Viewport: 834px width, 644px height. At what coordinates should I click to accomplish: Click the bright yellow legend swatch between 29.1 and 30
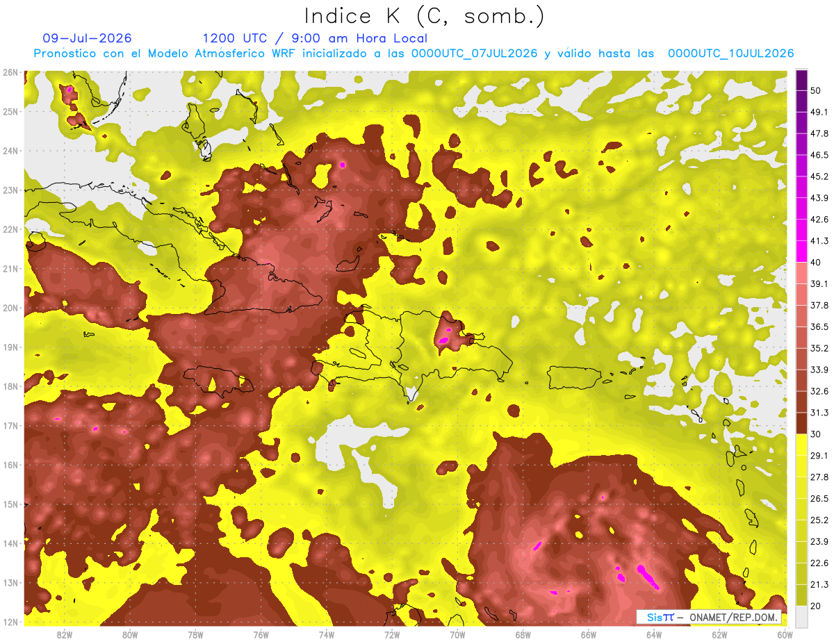click(801, 445)
